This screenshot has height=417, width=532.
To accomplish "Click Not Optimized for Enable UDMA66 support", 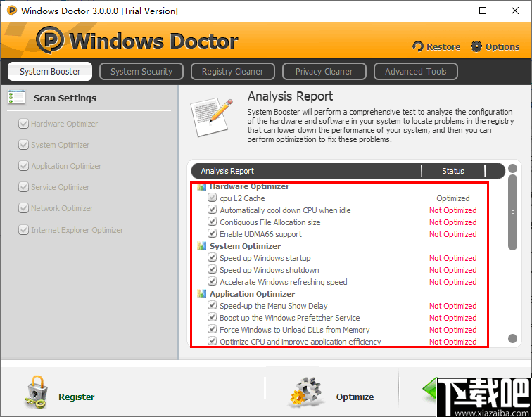I will [x=453, y=234].
